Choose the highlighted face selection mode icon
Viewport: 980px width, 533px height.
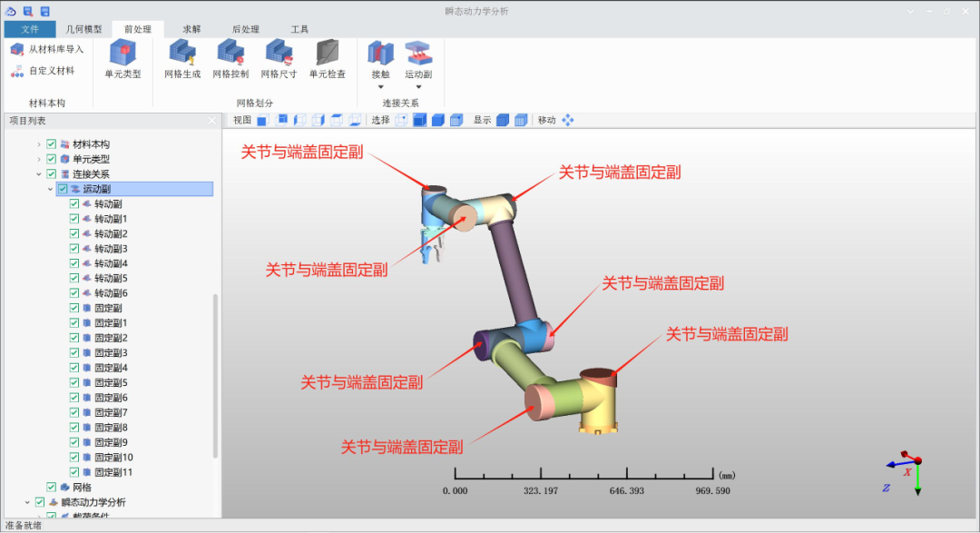click(419, 120)
